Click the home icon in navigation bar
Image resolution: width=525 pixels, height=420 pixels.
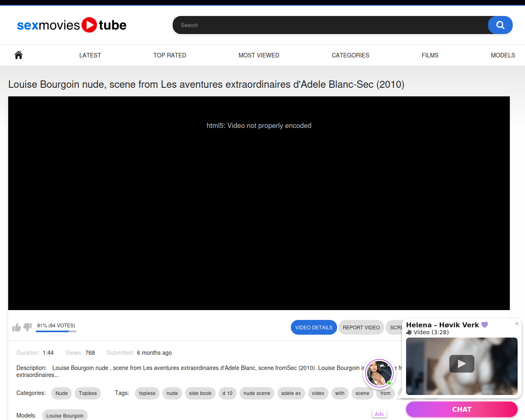click(x=18, y=55)
